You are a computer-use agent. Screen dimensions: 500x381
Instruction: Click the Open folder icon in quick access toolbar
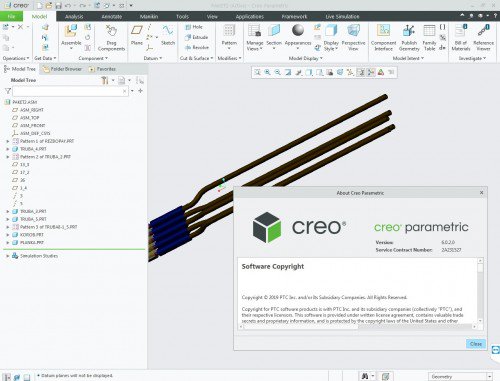[x=49, y=6]
